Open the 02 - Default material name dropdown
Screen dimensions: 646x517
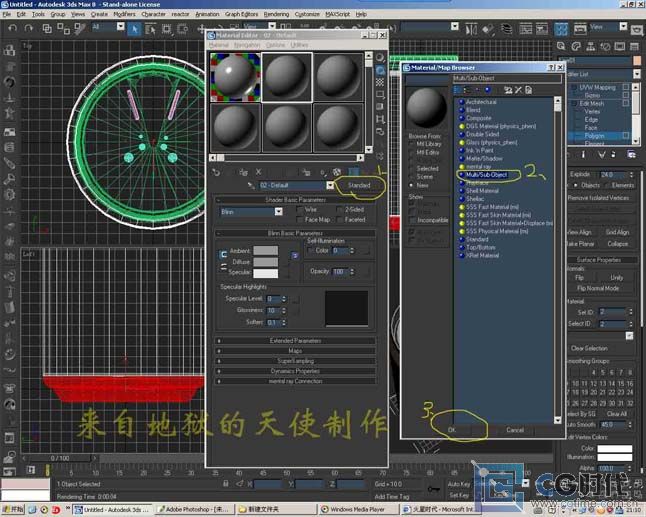point(330,185)
